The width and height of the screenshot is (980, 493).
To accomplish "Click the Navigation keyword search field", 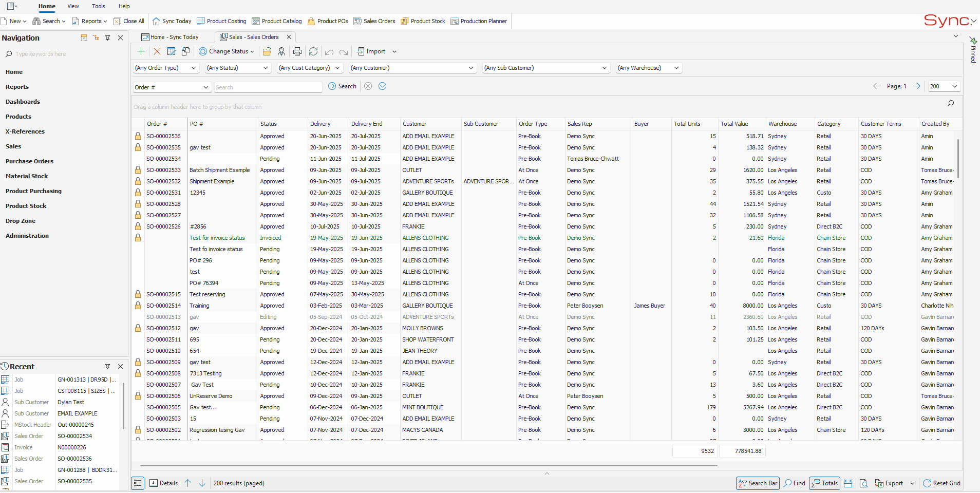I will click(x=64, y=54).
